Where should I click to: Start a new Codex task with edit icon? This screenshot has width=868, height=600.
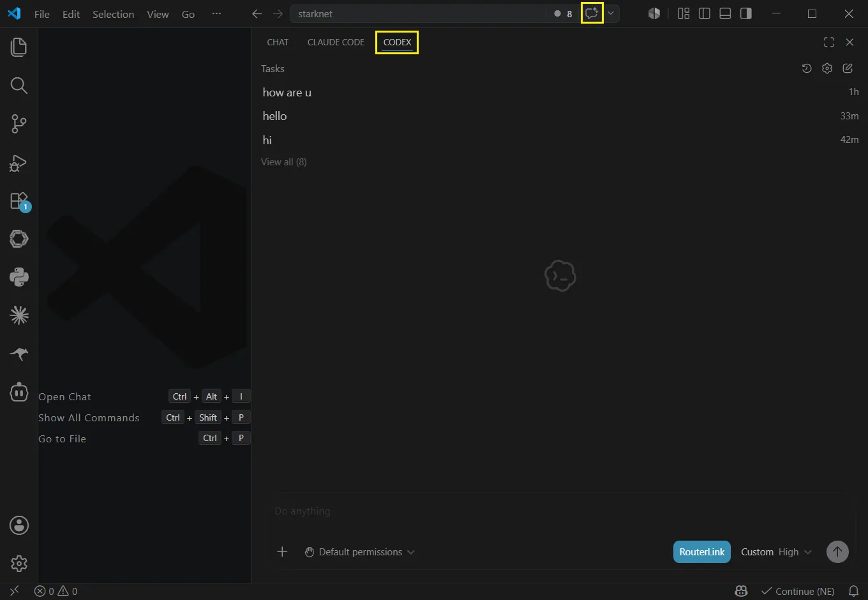pyautogui.click(x=848, y=68)
